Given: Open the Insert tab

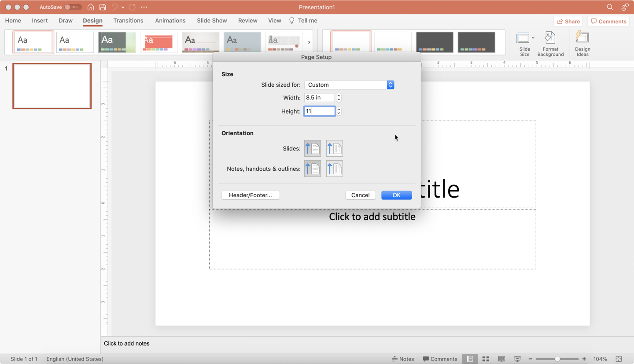Looking at the screenshot, I should [40, 21].
